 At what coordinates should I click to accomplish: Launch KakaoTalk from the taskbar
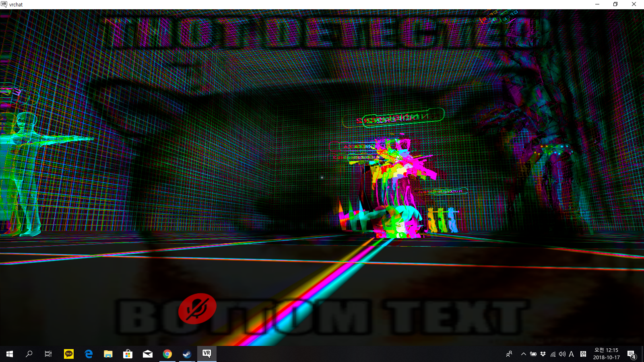coord(69,354)
